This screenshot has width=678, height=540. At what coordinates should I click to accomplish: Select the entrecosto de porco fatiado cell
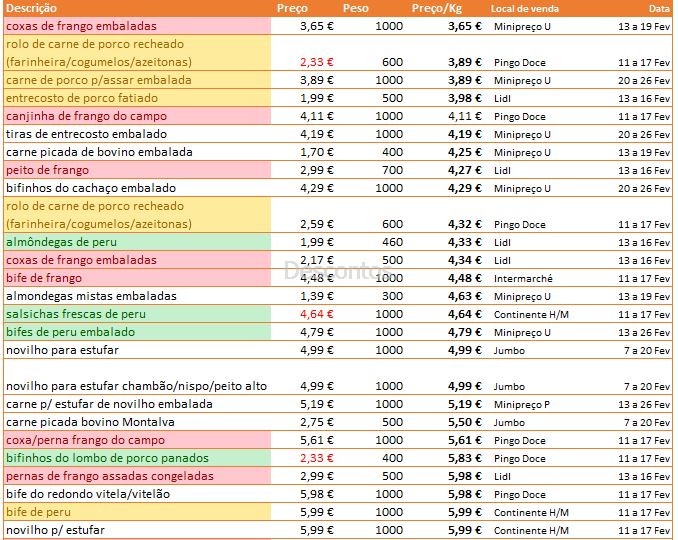[138, 98]
